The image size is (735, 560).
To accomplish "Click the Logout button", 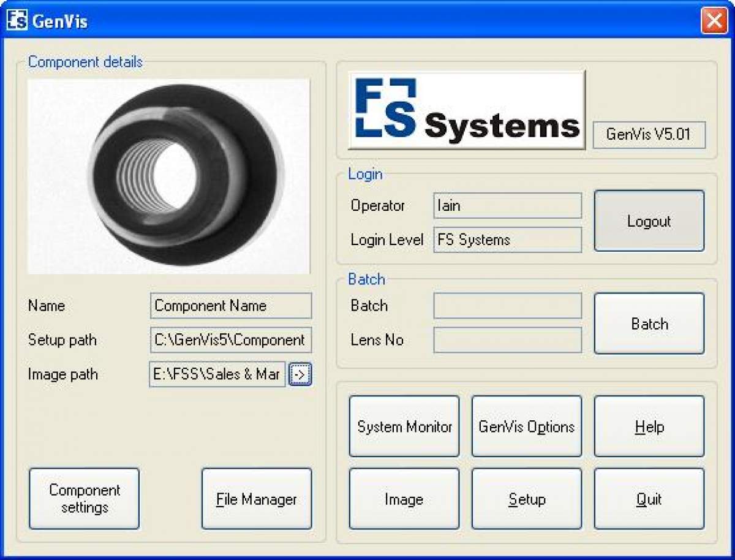I will point(649,221).
